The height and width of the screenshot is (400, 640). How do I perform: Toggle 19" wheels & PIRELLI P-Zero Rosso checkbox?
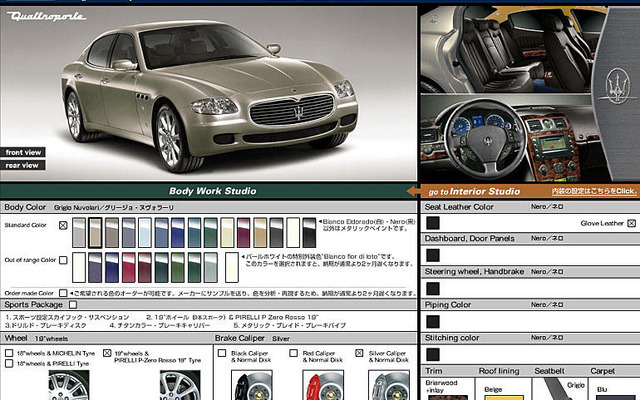click(x=107, y=353)
